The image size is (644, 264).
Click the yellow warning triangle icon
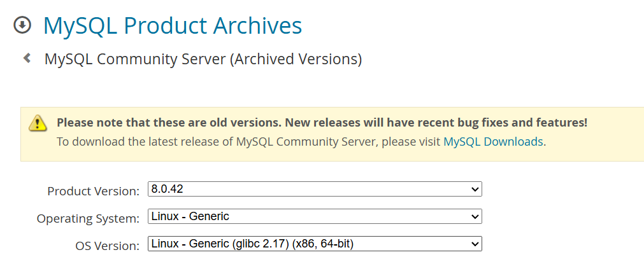pos(38,123)
